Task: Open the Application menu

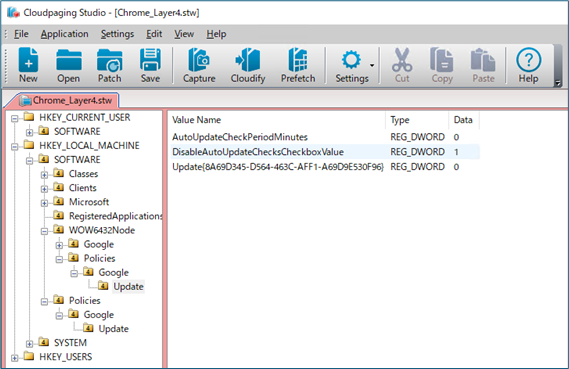Action: [64, 34]
